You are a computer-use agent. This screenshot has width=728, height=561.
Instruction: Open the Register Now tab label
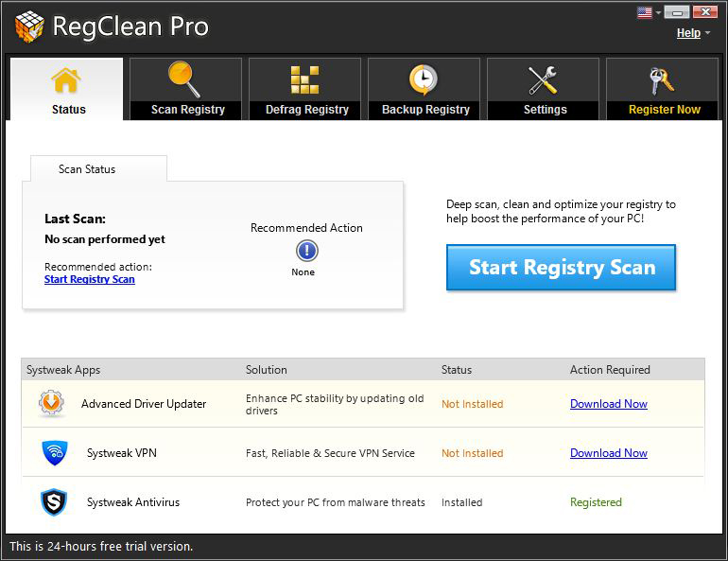pyautogui.click(x=665, y=110)
